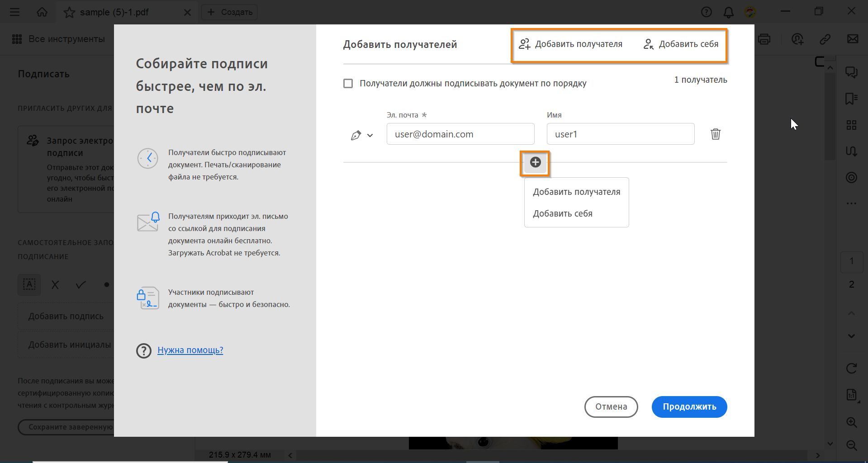Open the hamburger menu

[x=14, y=12]
